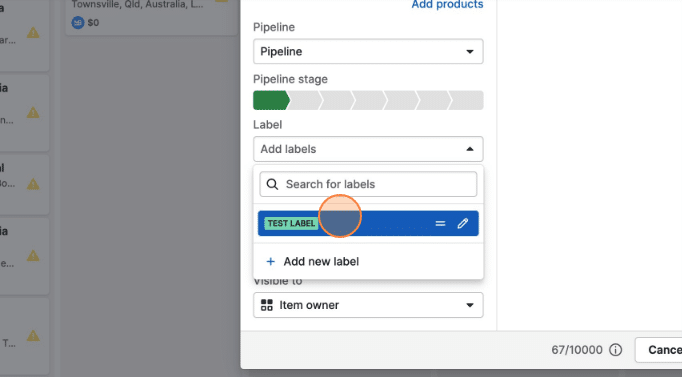Click the Cancel button
The height and width of the screenshot is (377, 682).
coord(659,350)
